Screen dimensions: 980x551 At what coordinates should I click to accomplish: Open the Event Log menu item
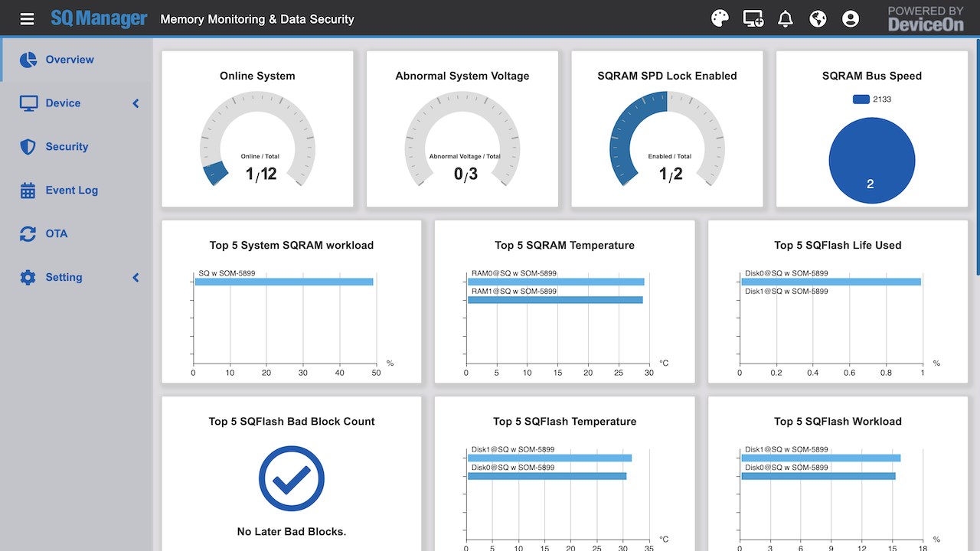pos(77,191)
